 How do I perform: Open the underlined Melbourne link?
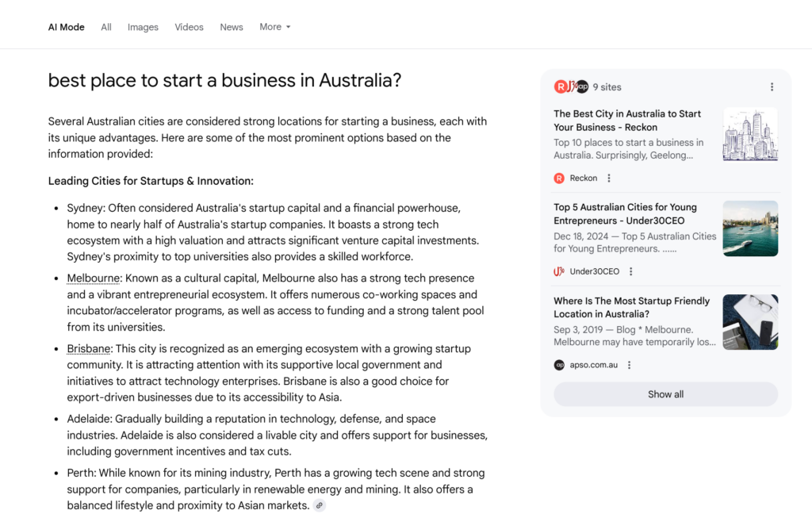coord(94,278)
